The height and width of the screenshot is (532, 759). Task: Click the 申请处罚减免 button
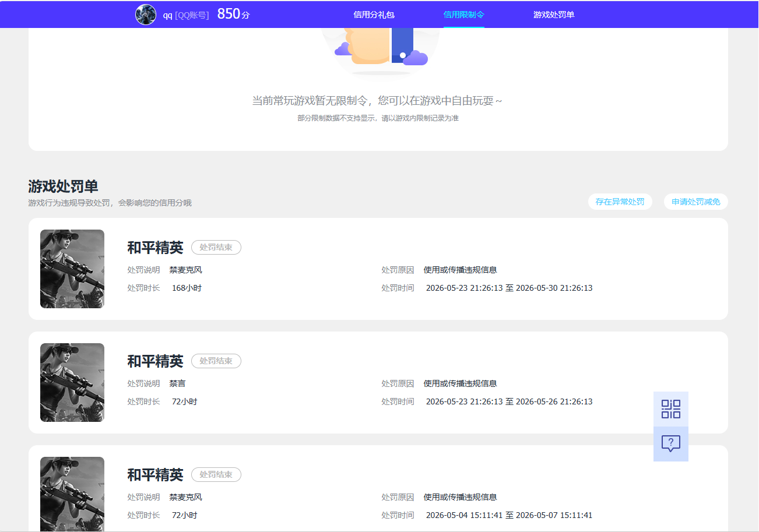pos(696,202)
